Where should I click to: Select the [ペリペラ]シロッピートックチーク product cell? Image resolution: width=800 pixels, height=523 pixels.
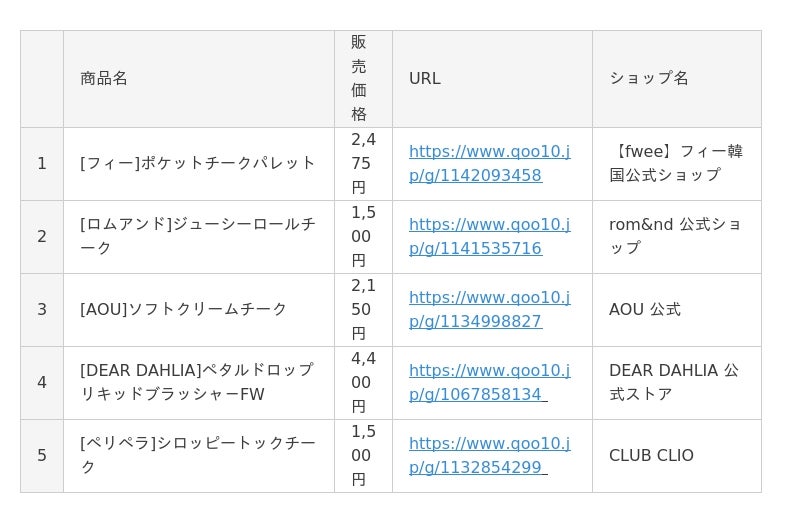(198, 456)
